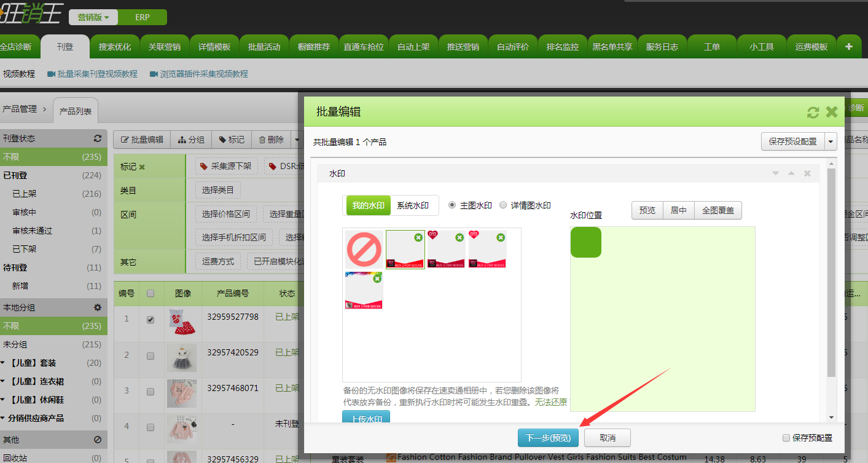Open the 详情模板 navigation tab
This screenshot has width=868, height=463.
pos(214,47)
